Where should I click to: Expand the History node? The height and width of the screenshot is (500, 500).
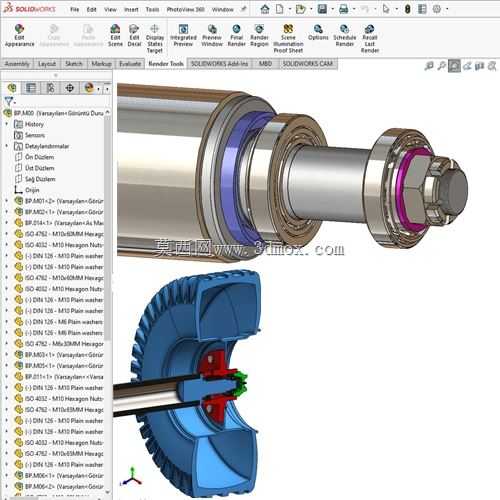pyautogui.click(x=6, y=124)
